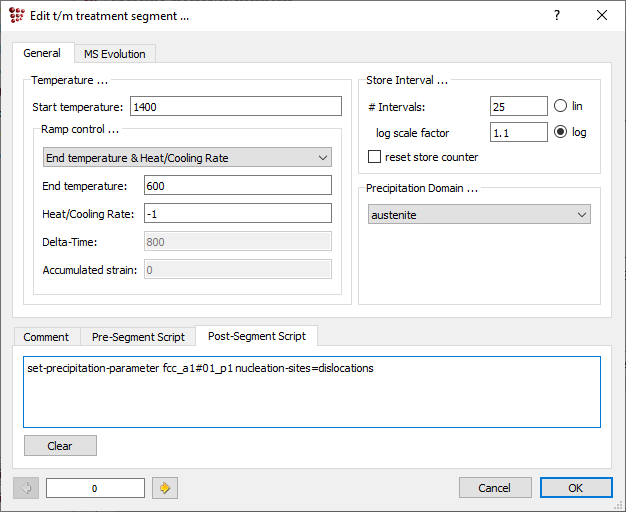This screenshot has height=512, width=626.
Task: Select the lin interval radio button
Action: [x=560, y=106]
